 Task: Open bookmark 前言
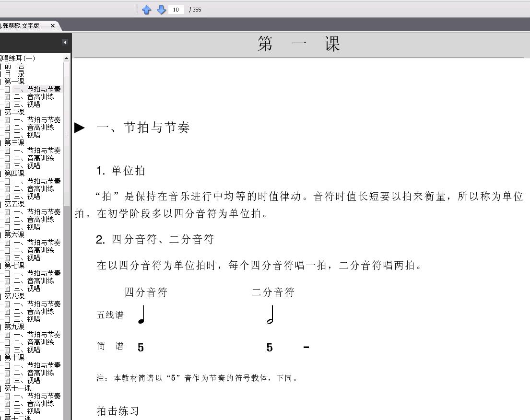click(14, 66)
